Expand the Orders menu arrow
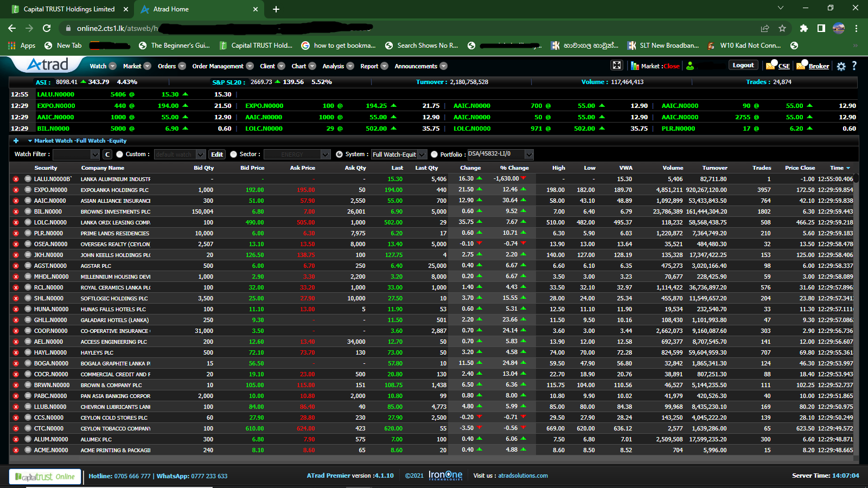The image size is (868, 488). [182, 66]
